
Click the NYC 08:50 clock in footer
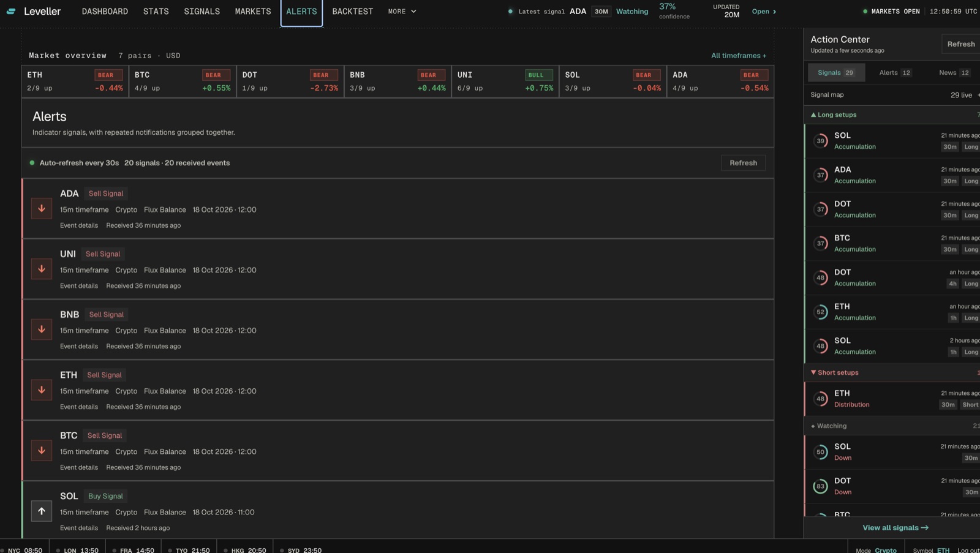point(25,551)
